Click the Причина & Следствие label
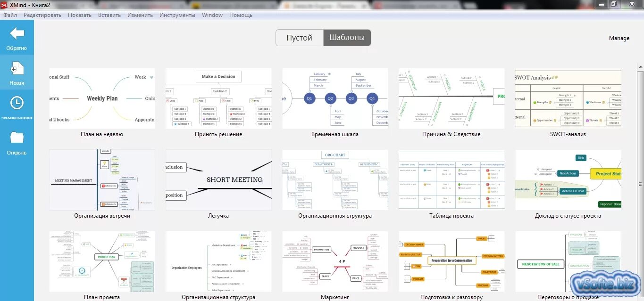The height and width of the screenshot is (301, 644). point(452,134)
